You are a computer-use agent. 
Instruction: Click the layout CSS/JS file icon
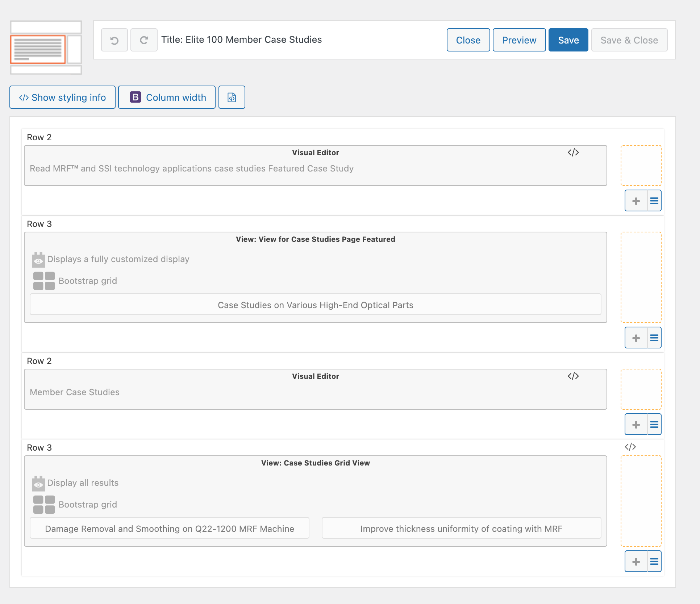[x=232, y=98]
